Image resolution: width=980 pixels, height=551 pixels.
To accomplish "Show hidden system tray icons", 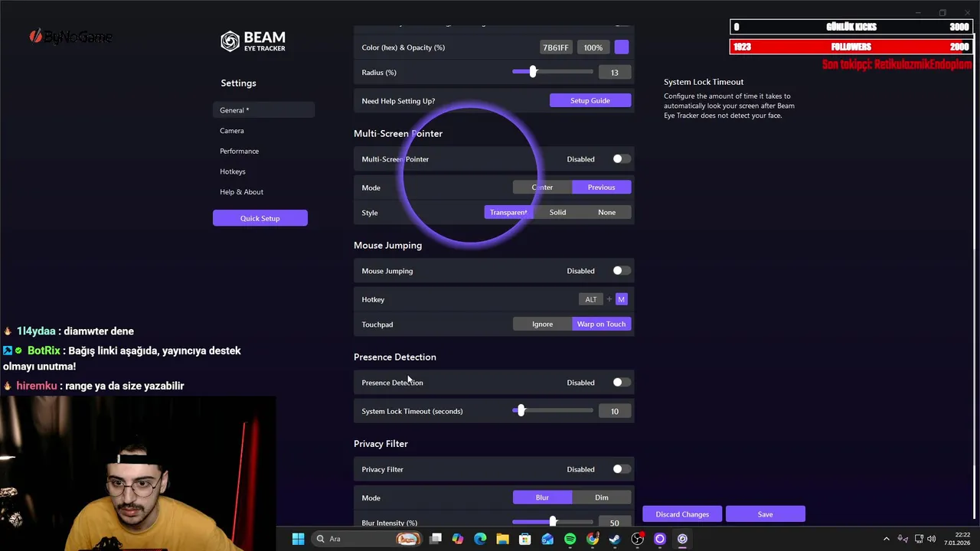I will [887, 539].
